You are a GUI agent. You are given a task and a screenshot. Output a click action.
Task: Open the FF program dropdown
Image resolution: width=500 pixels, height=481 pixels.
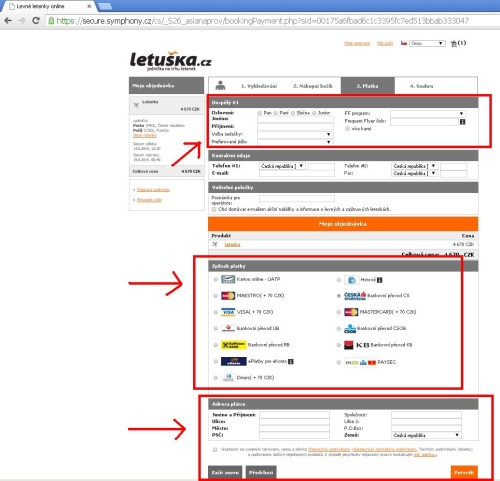point(428,114)
